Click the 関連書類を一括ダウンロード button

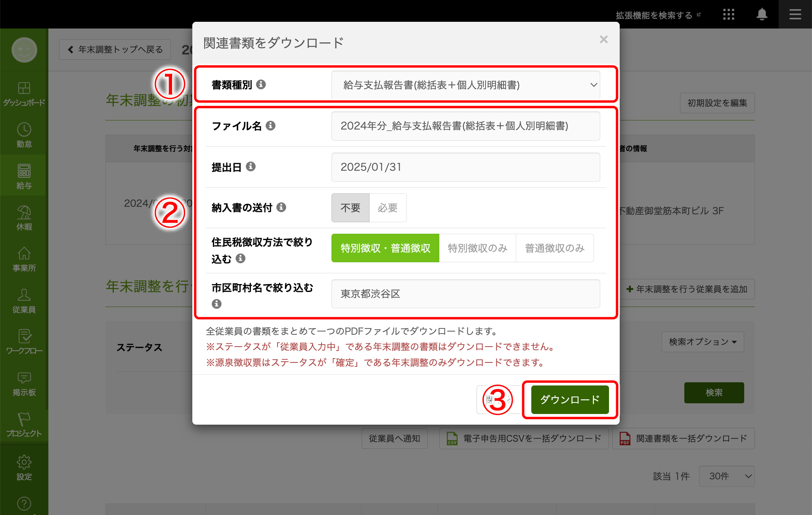tap(683, 439)
